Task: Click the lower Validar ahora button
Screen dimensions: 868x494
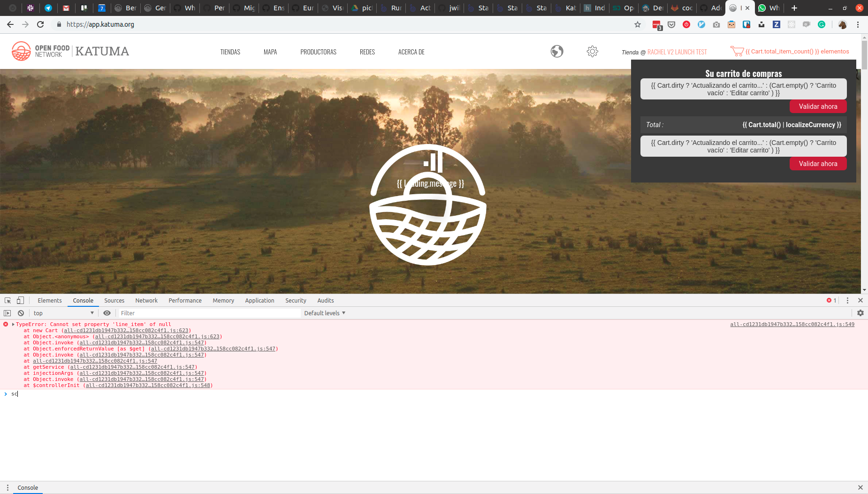Action: 818,164
